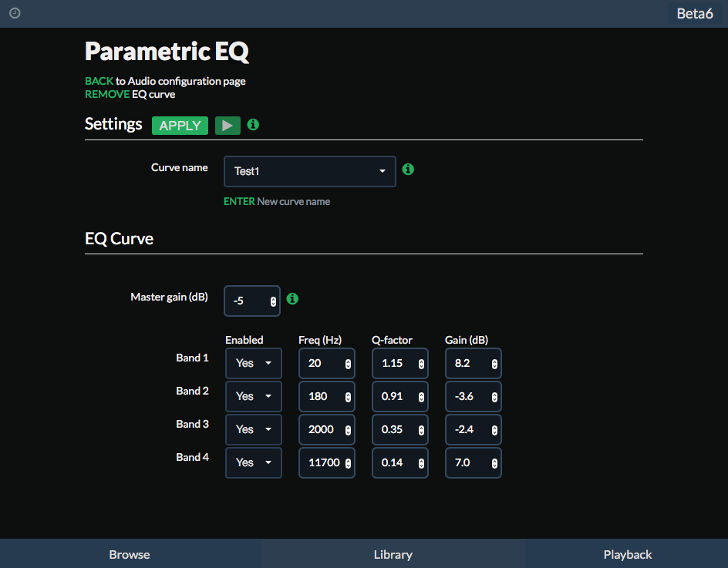Click the Gain (dB) column header
The height and width of the screenshot is (568, 728).
tap(467, 340)
